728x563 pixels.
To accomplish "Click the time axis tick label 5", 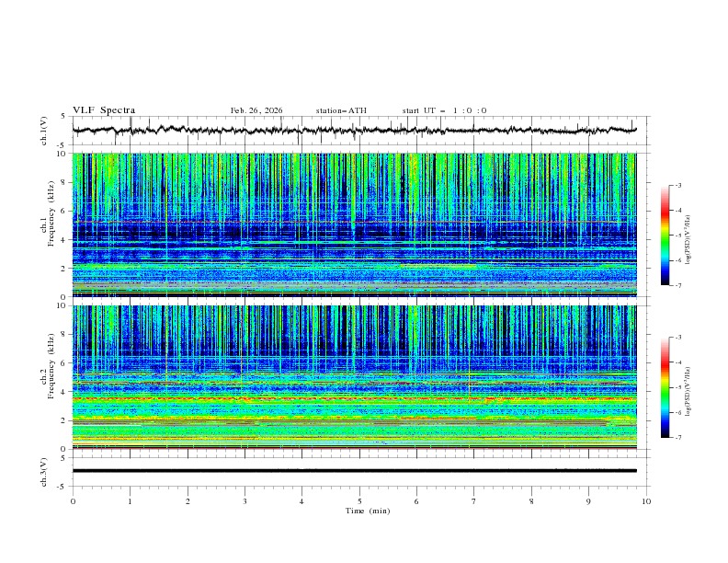I will (359, 501).
